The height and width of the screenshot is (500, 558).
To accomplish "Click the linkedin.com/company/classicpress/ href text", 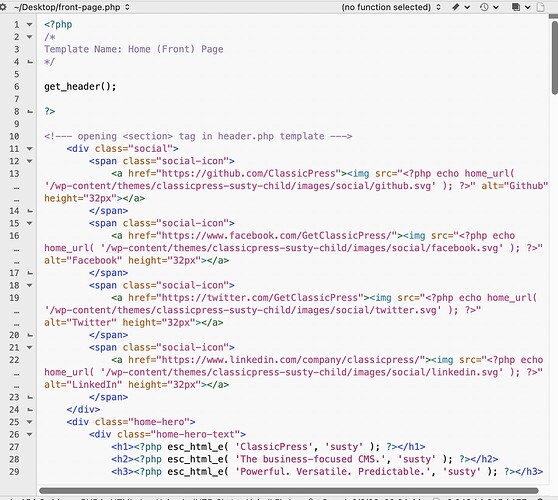I will (x=290, y=360).
